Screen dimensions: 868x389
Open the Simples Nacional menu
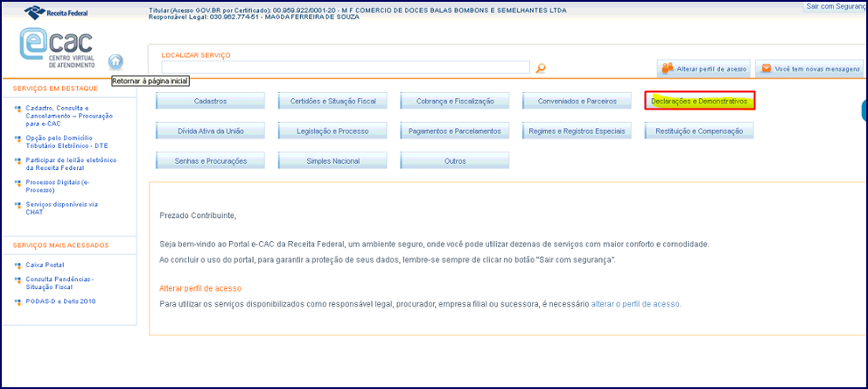[x=332, y=160]
